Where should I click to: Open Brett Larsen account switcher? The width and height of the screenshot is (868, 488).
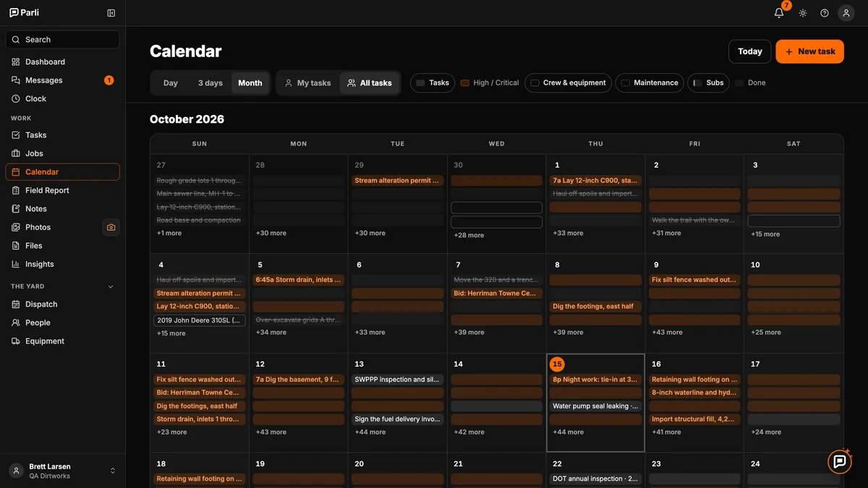pos(63,471)
